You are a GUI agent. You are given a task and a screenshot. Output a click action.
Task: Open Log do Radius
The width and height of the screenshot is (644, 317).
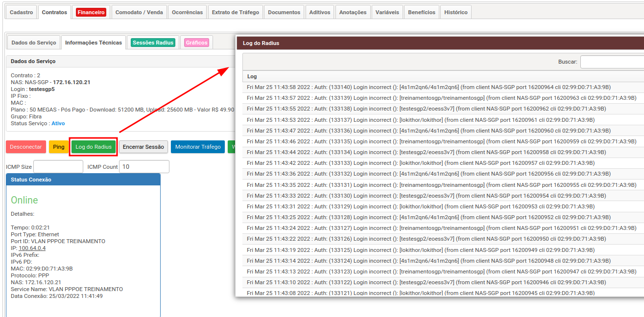[x=94, y=147]
